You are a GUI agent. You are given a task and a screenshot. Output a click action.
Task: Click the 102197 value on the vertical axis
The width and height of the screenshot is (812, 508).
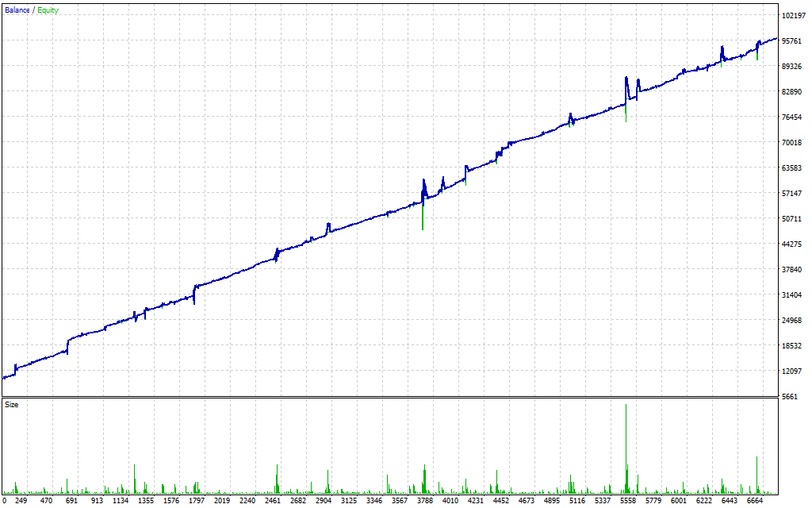tap(793, 16)
